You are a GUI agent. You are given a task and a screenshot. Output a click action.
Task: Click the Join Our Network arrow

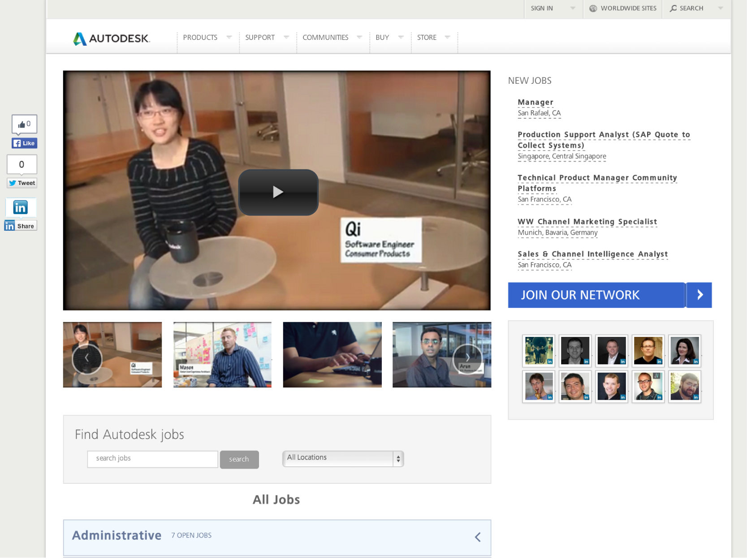[699, 295]
